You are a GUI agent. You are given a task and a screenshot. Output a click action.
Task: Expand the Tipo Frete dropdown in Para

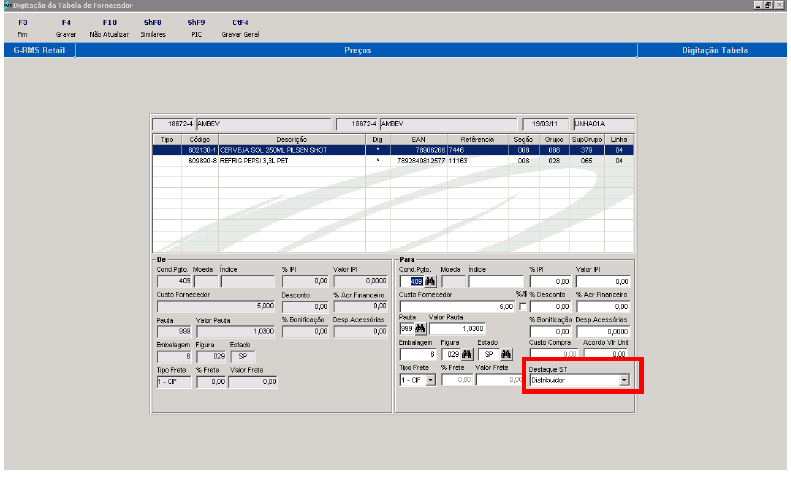click(x=430, y=380)
